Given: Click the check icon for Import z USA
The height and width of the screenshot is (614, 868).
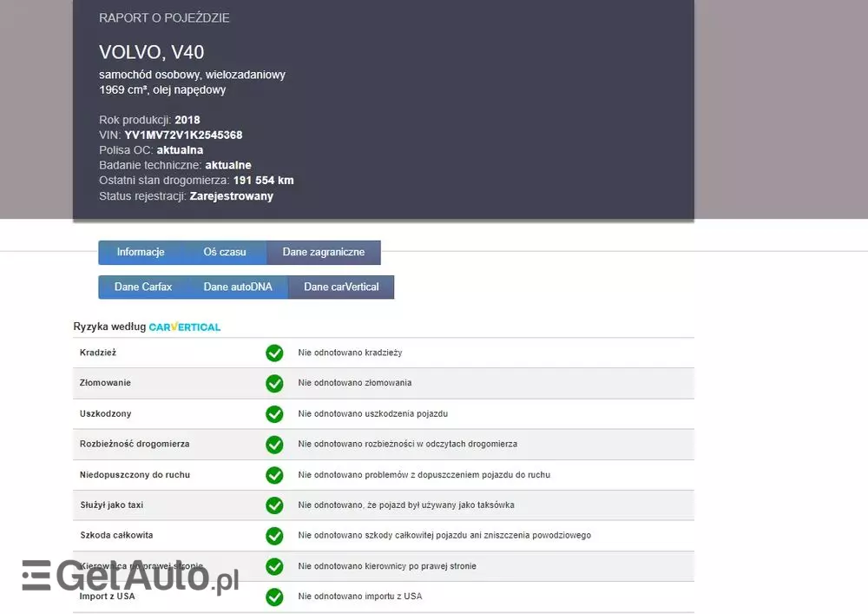Looking at the screenshot, I should click(274, 597).
